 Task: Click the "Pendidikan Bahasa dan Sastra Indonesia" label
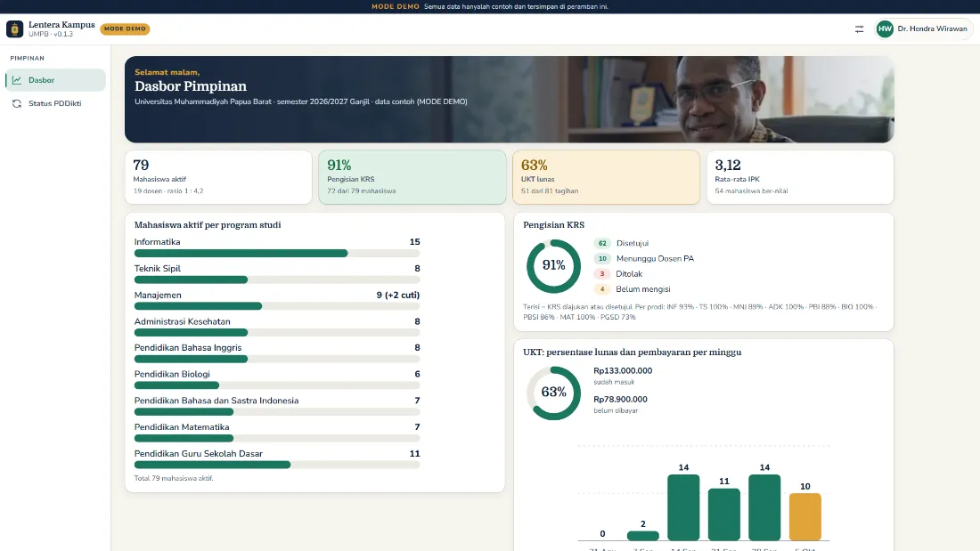(216, 401)
